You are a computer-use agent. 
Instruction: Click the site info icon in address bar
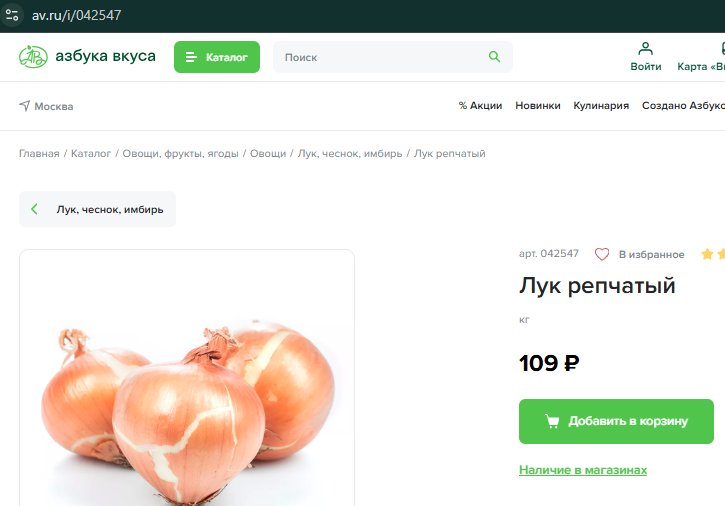pyautogui.click(x=12, y=15)
